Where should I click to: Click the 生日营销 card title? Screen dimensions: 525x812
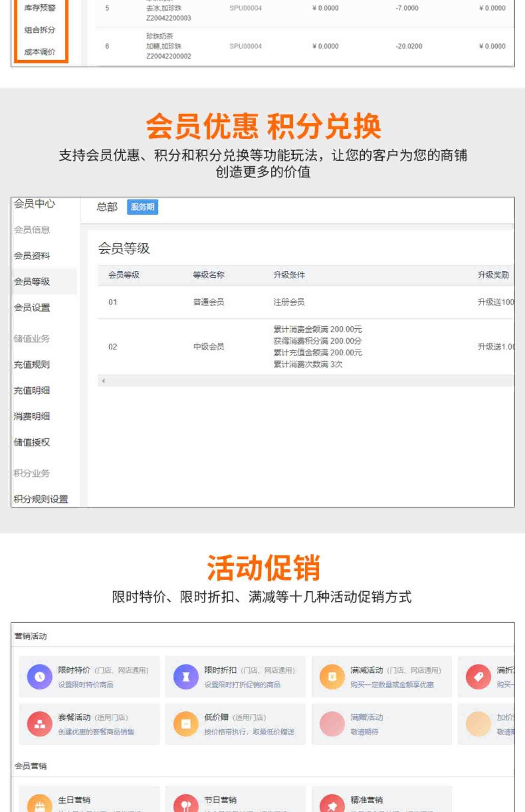click(x=74, y=800)
